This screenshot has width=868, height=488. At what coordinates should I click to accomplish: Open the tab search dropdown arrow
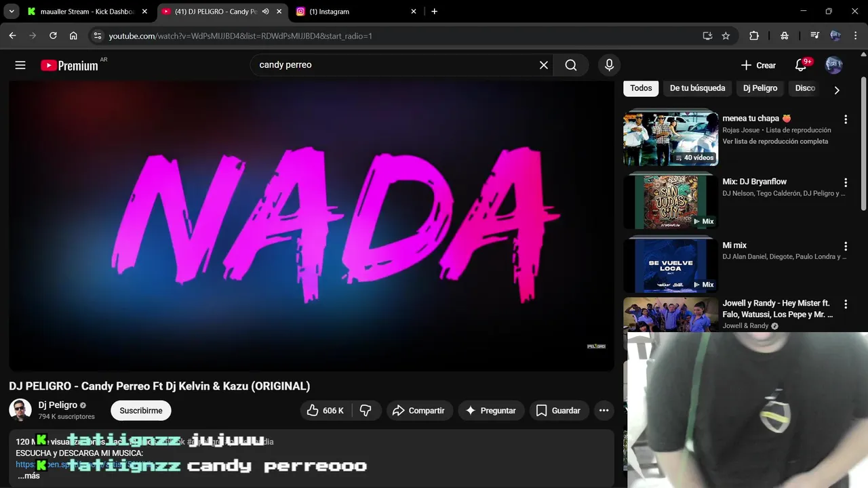pos(12,12)
